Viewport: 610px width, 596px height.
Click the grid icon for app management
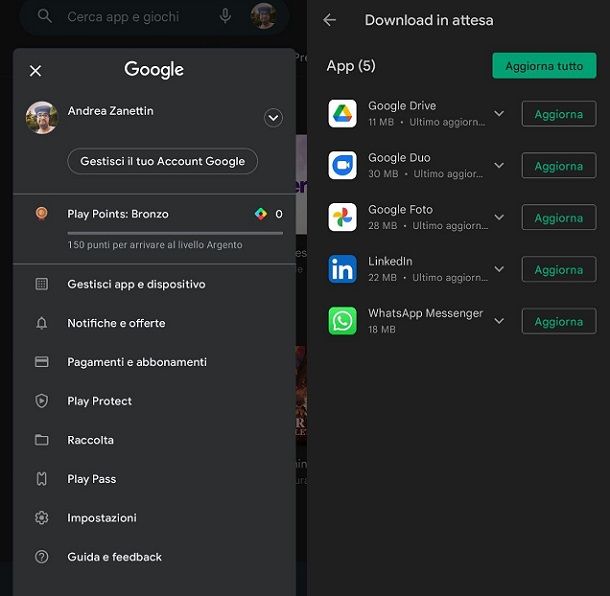[42, 284]
